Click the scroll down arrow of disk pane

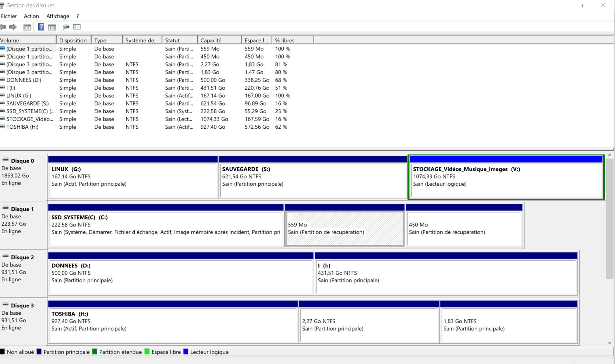click(x=609, y=343)
